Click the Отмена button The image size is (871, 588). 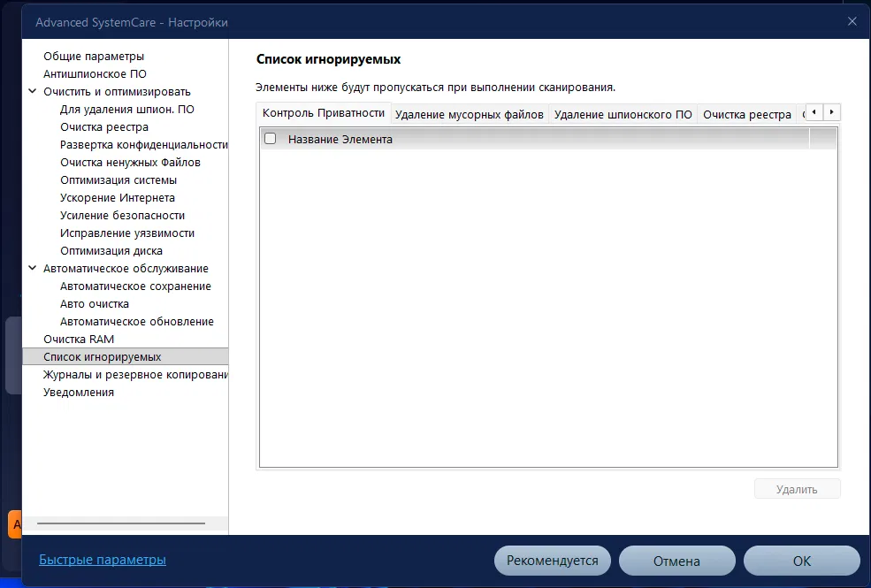point(676,561)
